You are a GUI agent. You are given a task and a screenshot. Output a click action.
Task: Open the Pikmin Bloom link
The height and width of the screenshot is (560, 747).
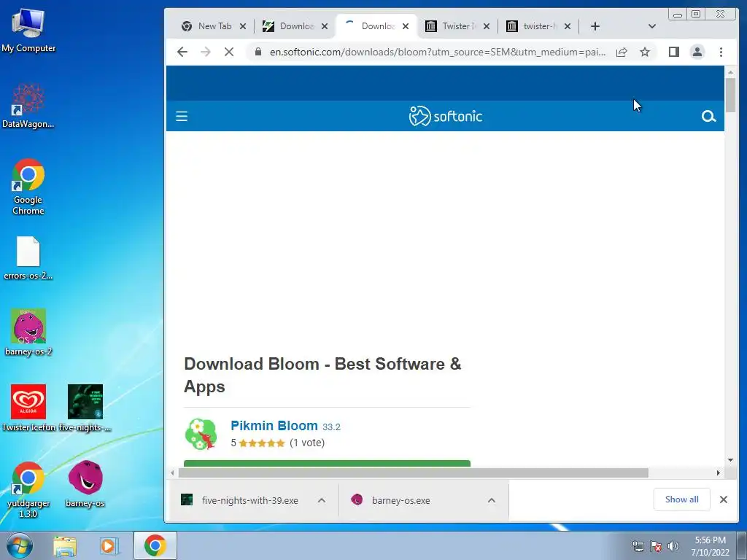[x=274, y=426]
